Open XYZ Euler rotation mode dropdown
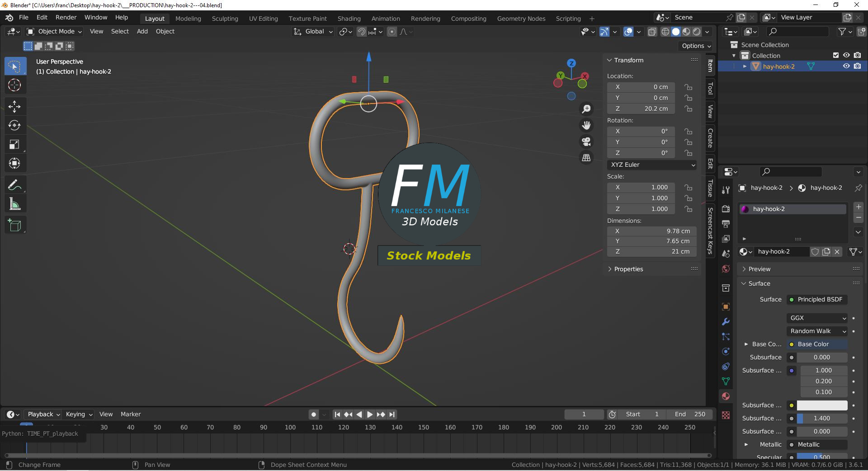The width and height of the screenshot is (868, 471). [x=652, y=165]
